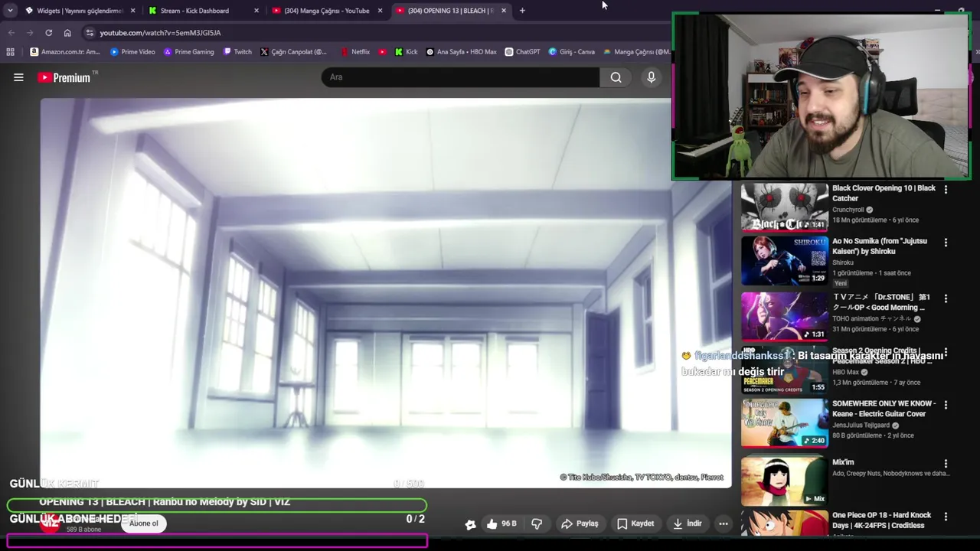Open Giriş - Canva bookmark
Screen dimensions: 980x551
571,52
